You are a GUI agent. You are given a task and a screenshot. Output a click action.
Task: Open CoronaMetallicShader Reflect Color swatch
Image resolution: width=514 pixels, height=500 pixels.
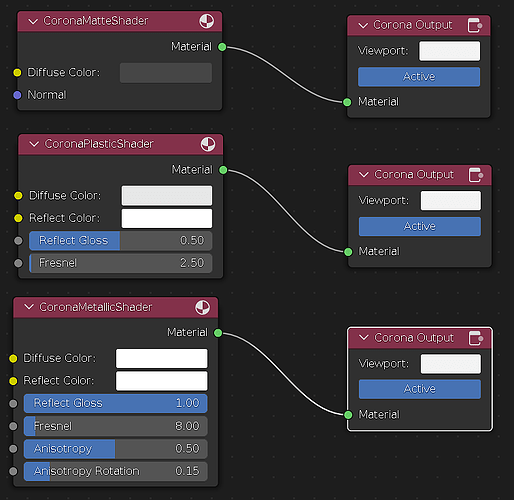click(162, 381)
